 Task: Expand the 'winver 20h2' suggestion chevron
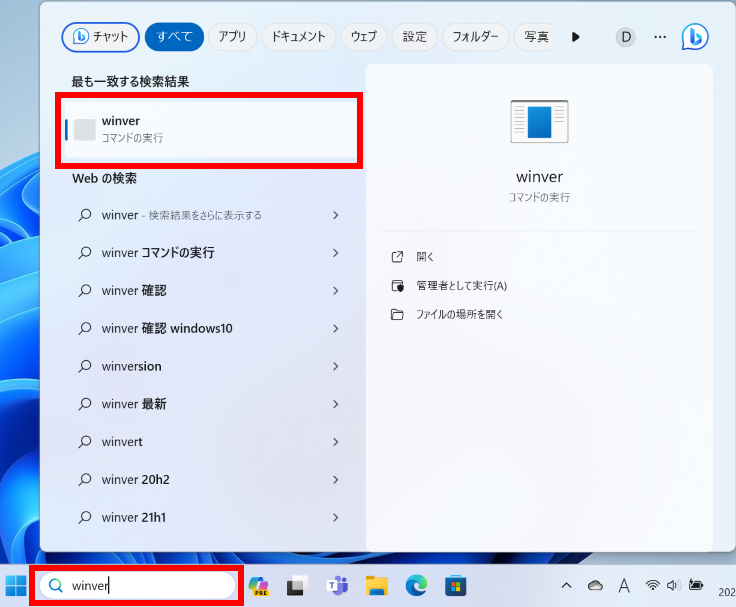(x=335, y=480)
